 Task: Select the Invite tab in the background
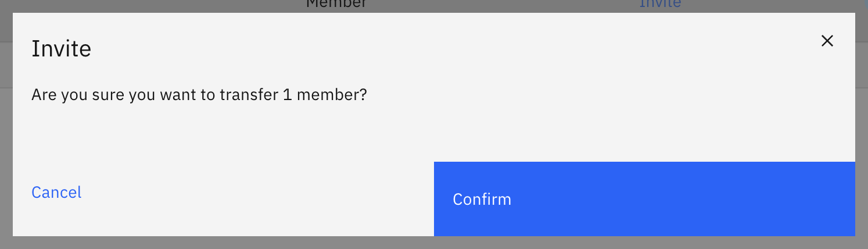(660, 5)
